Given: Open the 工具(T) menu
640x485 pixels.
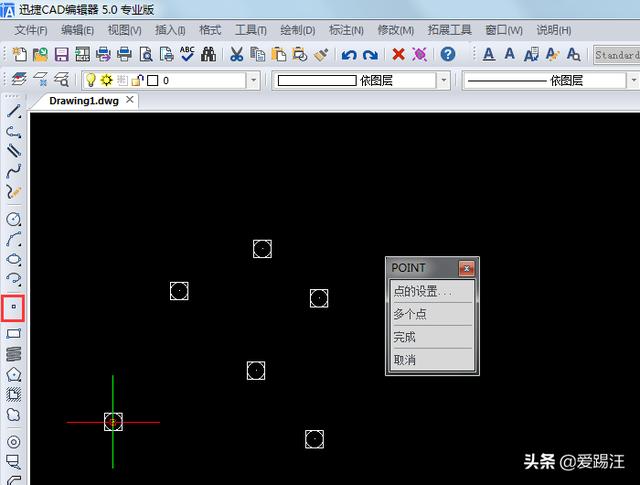Looking at the screenshot, I should tap(251, 30).
